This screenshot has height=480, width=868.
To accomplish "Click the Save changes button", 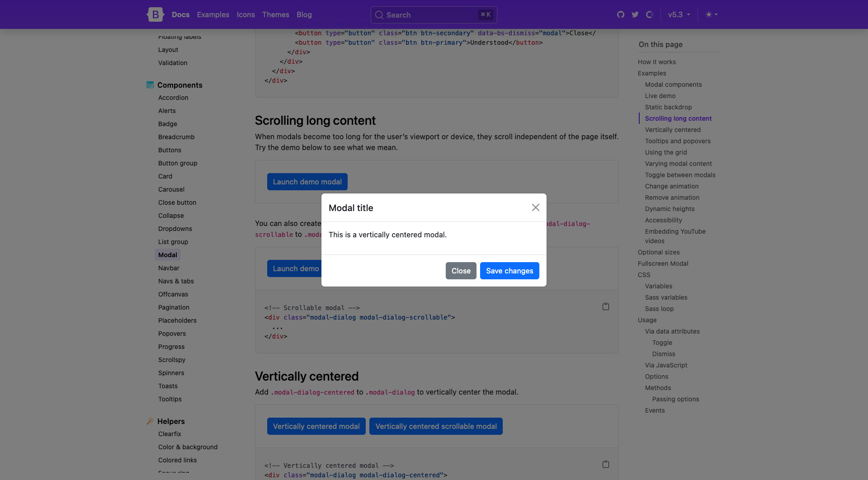I will (x=509, y=270).
